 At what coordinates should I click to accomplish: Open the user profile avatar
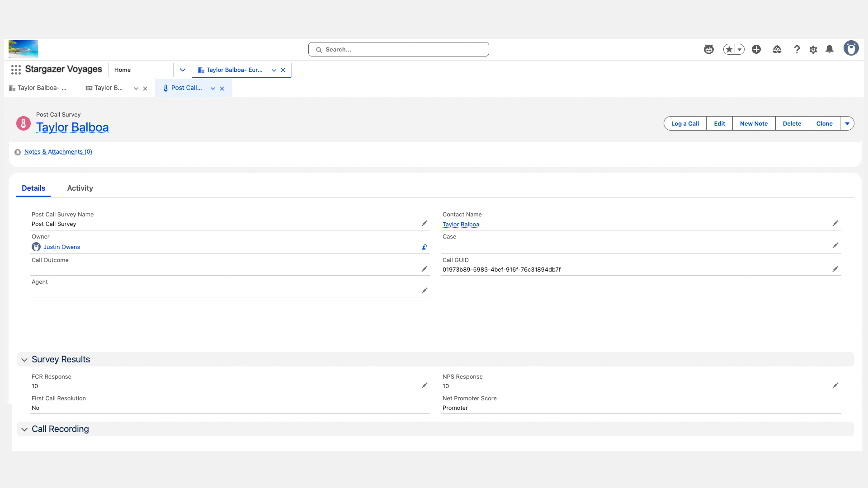[x=851, y=48]
